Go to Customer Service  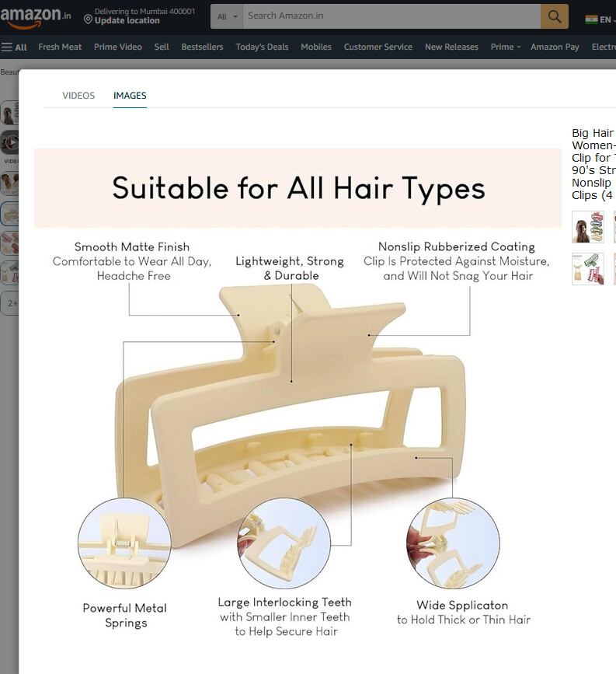tap(378, 47)
